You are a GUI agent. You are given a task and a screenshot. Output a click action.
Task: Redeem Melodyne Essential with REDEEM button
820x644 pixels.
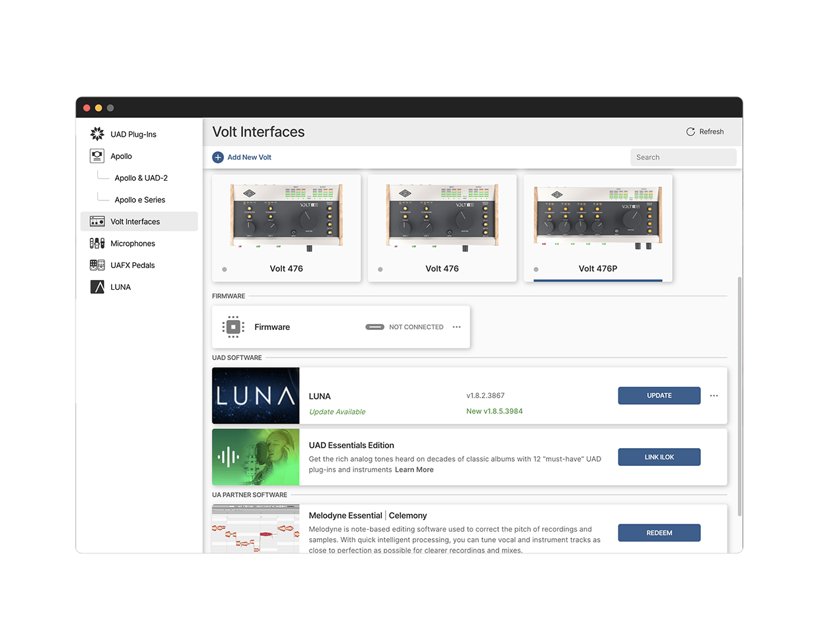click(x=659, y=533)
